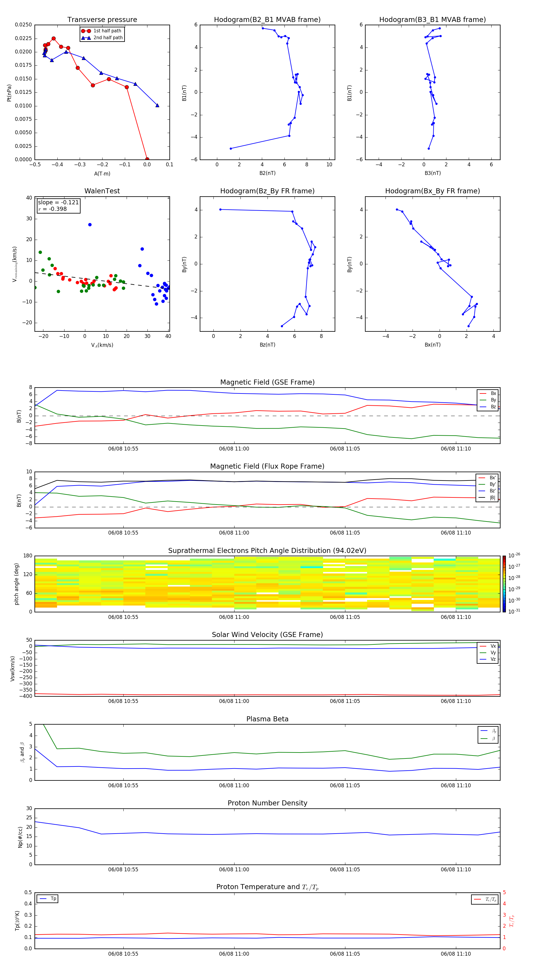Click the 'V_A(km/s)' Walen test x-axis label
This screenshot has height=980, width=535.
[x=102, y=345]
